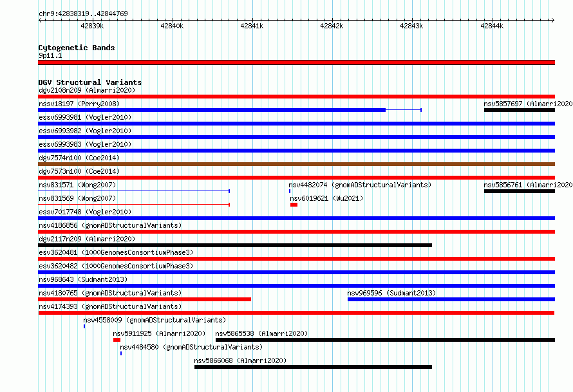The width and height of the screenshot is (573, 392).
Task: Click the black nsv5856761 variant bar
Action: 520,191
